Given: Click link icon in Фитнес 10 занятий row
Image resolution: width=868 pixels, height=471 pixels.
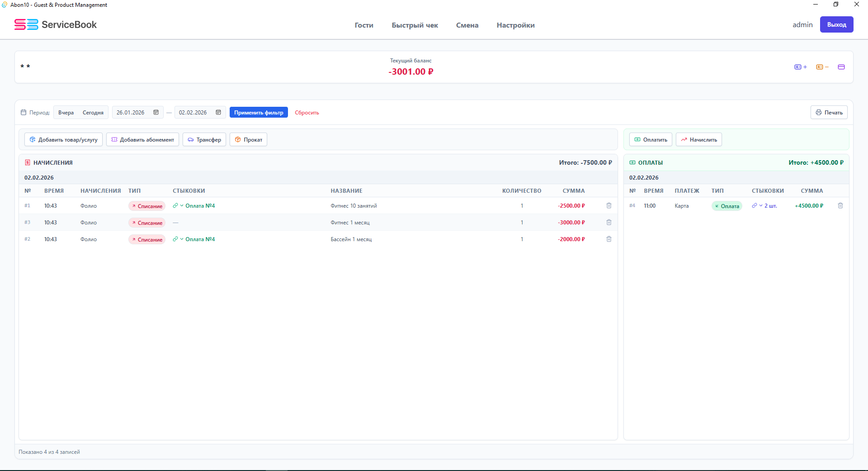Looking at the screenshot, I should (x=175, y=205).
